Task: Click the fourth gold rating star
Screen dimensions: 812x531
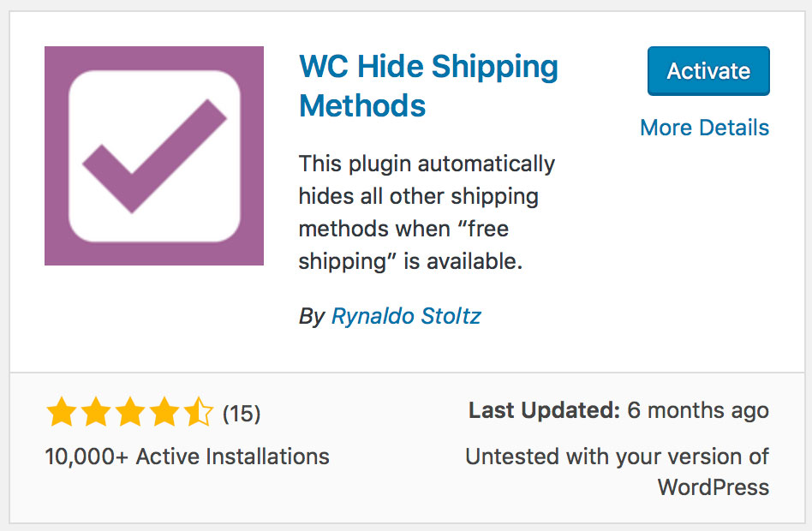Action: [164, 413]
